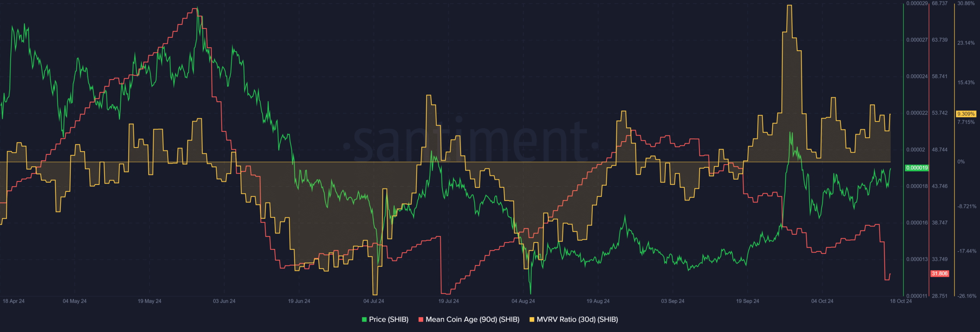Screen dimensions: 980x332
Task: Click the yellow 9.309% MVRV tag
Action: pos(966,114)
